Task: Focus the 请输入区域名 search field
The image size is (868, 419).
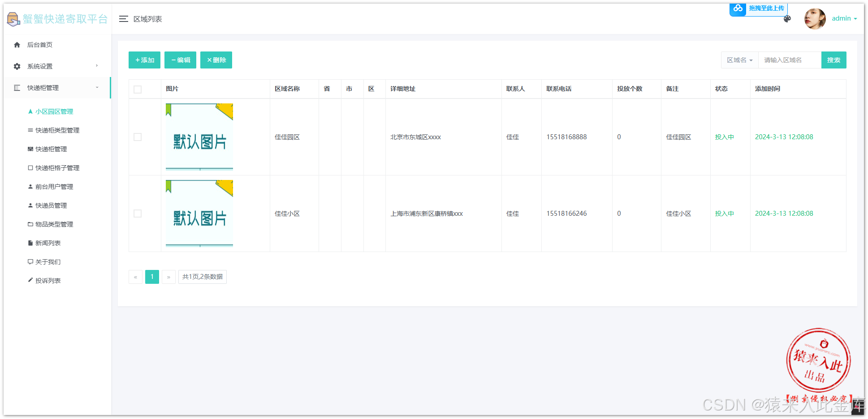Action: pos(790,60)
